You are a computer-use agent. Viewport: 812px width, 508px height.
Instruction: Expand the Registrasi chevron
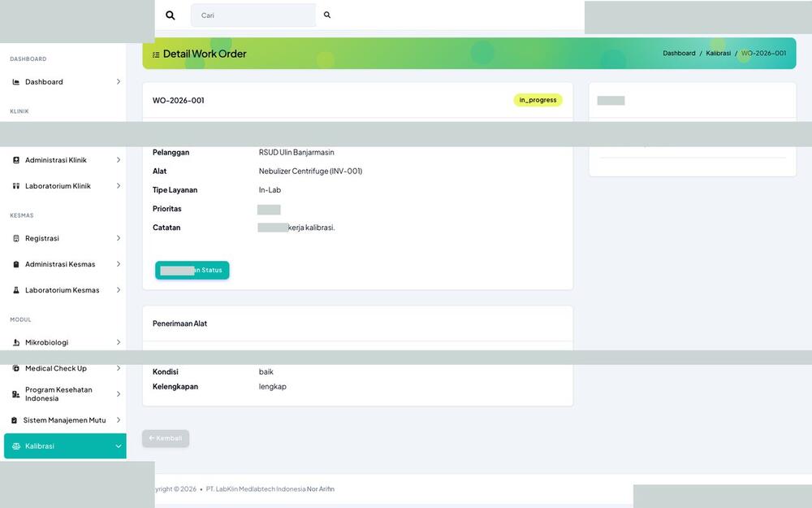pos(119,238)
